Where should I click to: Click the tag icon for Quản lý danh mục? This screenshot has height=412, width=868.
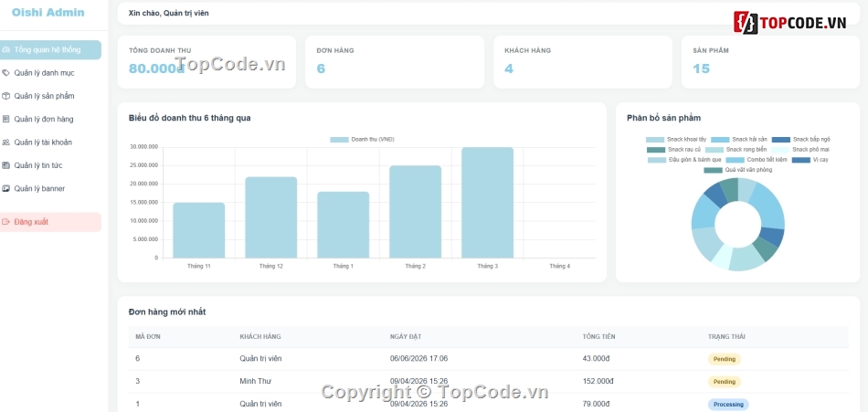tap(6, 72)
